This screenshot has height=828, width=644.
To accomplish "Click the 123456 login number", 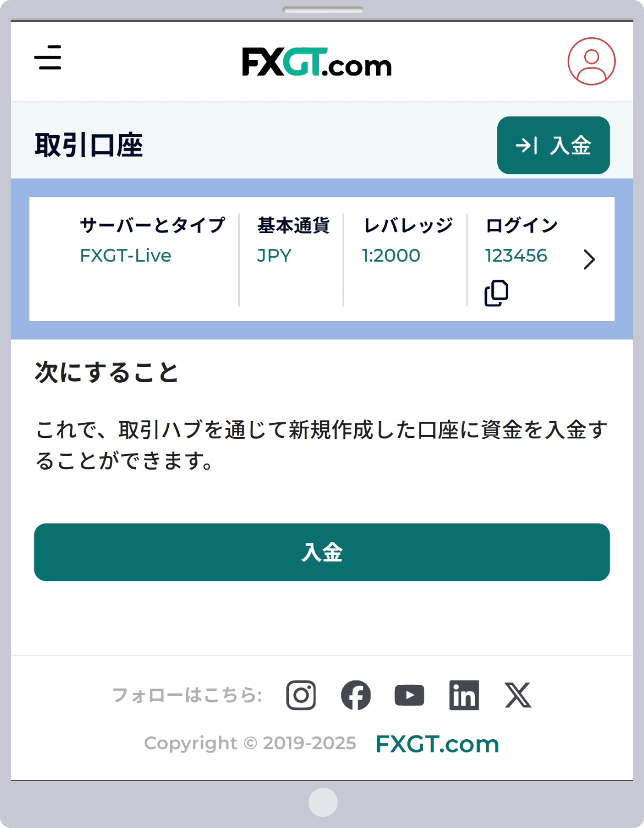I will point(516,256).
